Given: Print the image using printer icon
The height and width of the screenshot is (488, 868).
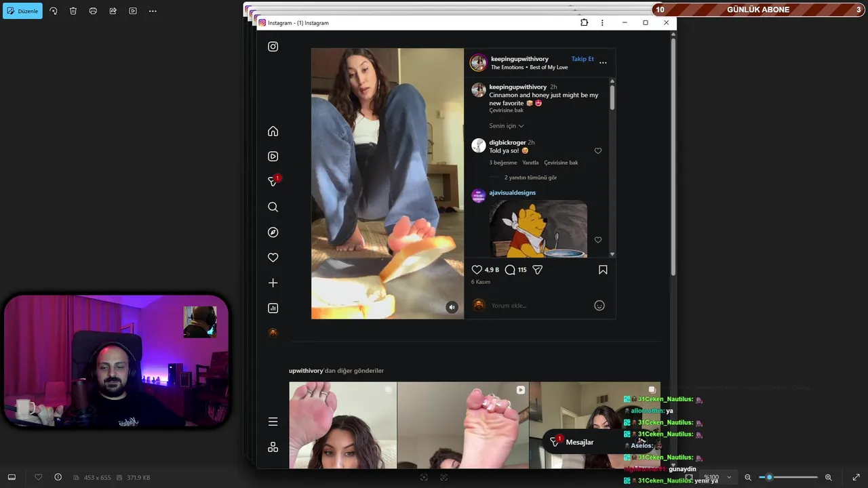Looking at the screenshot, I should (93, 11).
